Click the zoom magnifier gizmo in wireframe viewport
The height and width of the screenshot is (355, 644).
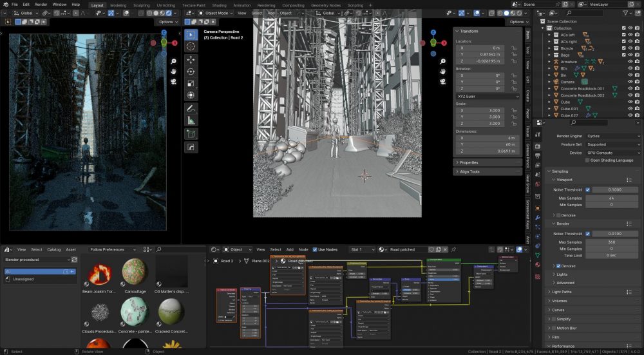tap(443, 61)
